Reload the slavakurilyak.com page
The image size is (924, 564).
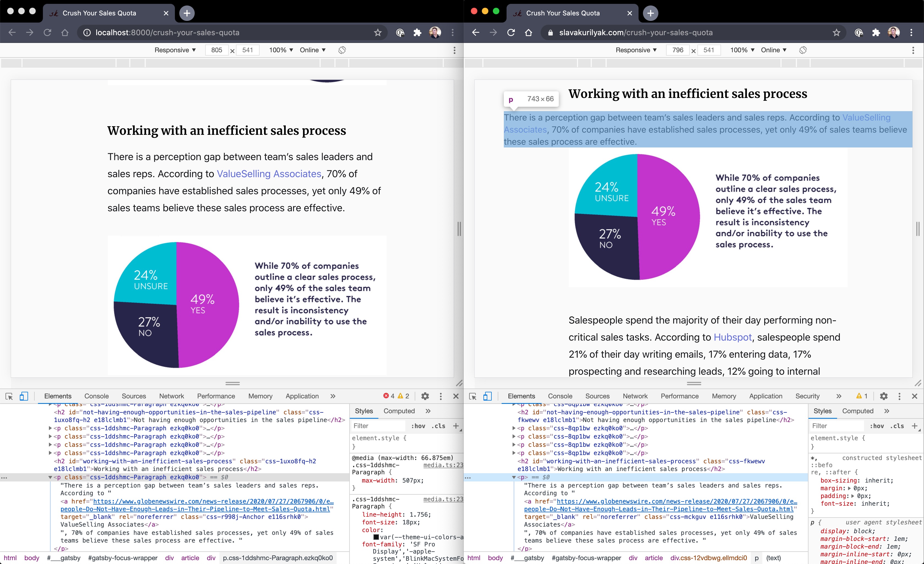511,33
